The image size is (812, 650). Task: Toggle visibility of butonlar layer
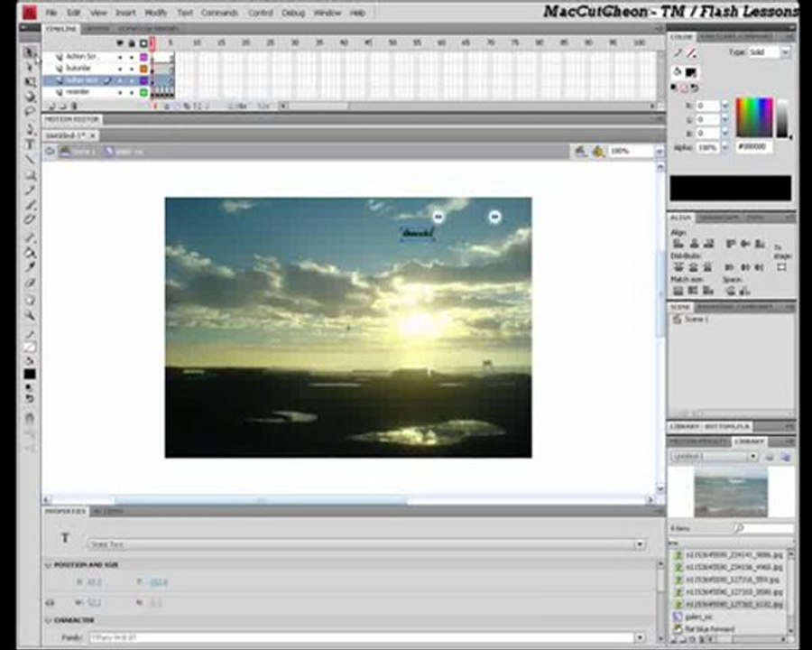tap(120, 69)
